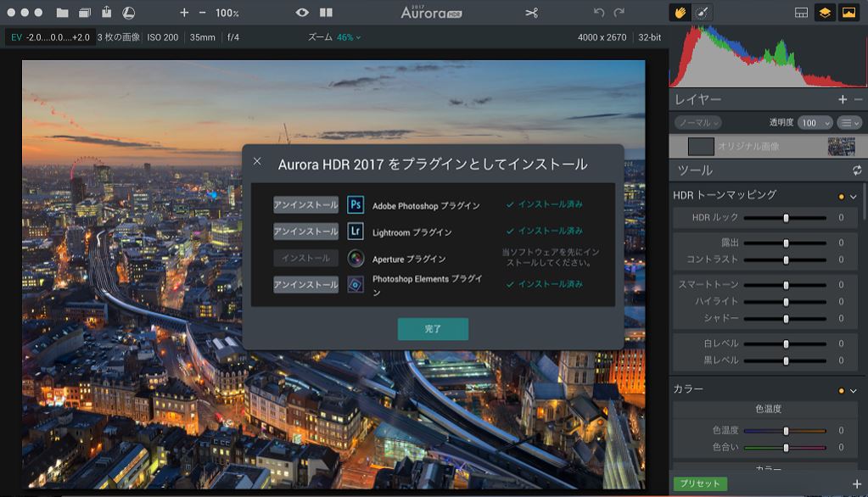Open the 透明度 100 opacity dropdown
The image size is (868, 497).
(x=815, y=123)
